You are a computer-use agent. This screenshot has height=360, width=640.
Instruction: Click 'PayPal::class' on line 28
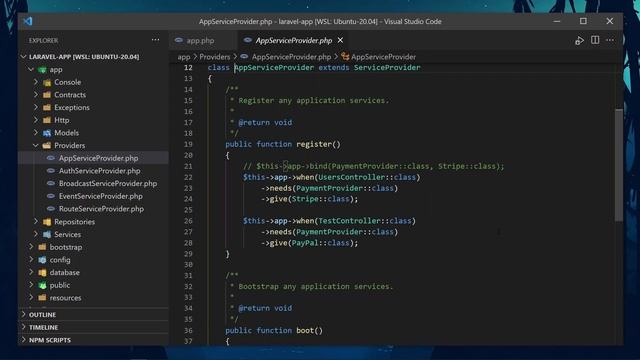(321, 243)
